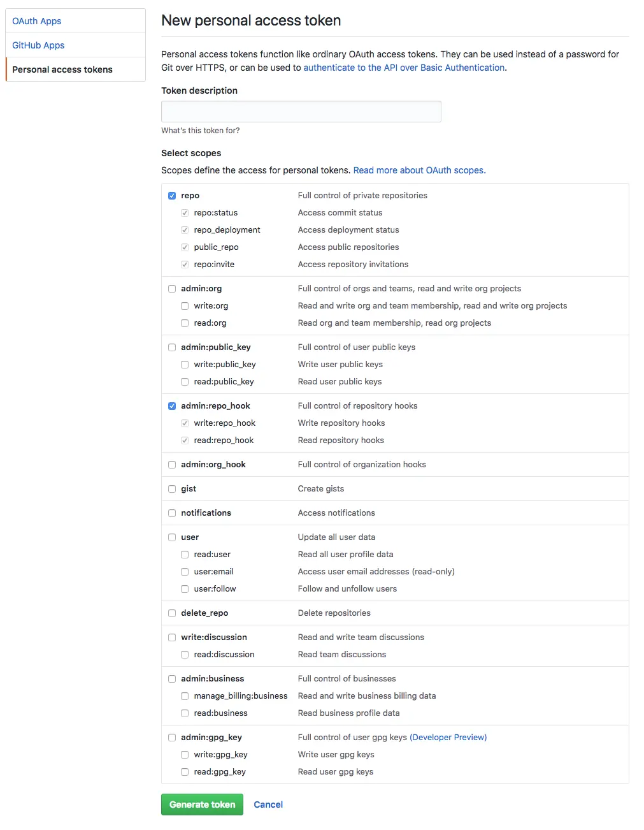Open the Read more about OAuth scopes link
Viewport: 644px width, 830px height.
coord(419,170)
